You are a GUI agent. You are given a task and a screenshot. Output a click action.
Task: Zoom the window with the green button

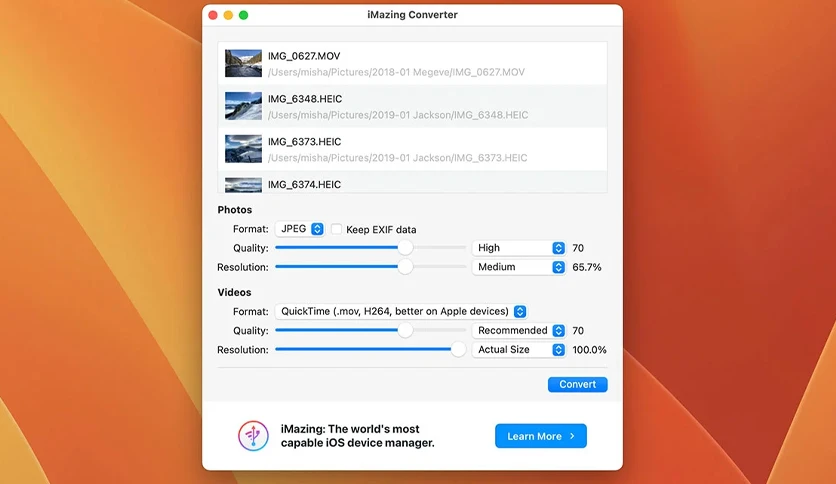click(x=244, y=15)
